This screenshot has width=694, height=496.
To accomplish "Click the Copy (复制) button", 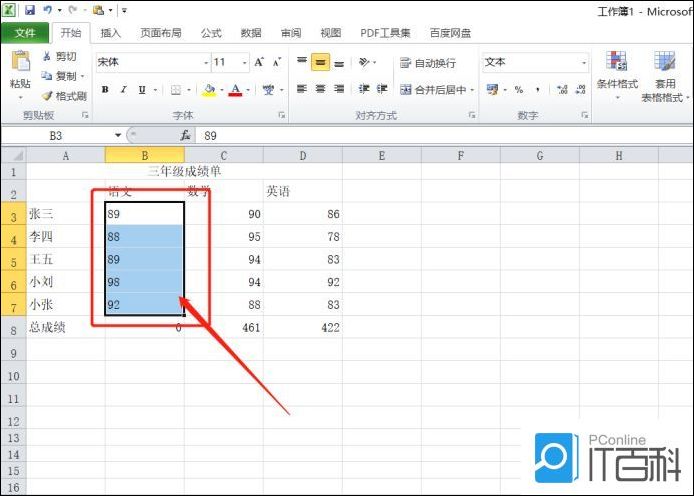I will [58, 76].
